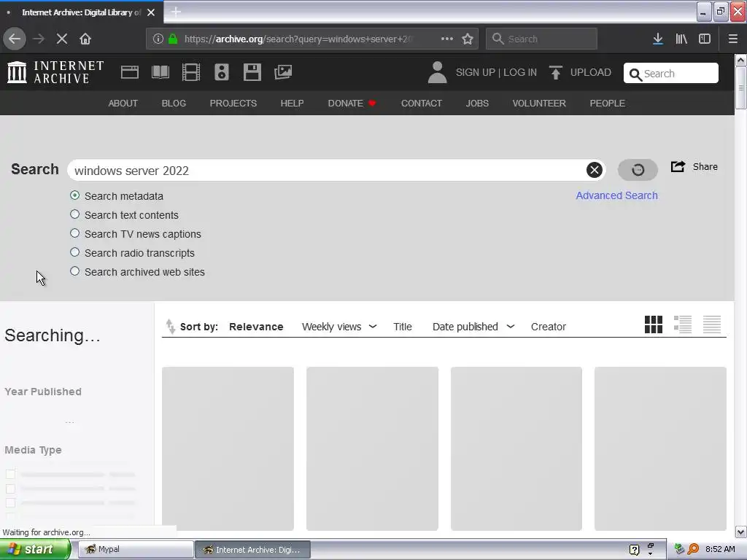Image resolution: width=747 pixels, height=560 pixels.
Task: Open the JOBS menu item
Action: coord(477,104)
